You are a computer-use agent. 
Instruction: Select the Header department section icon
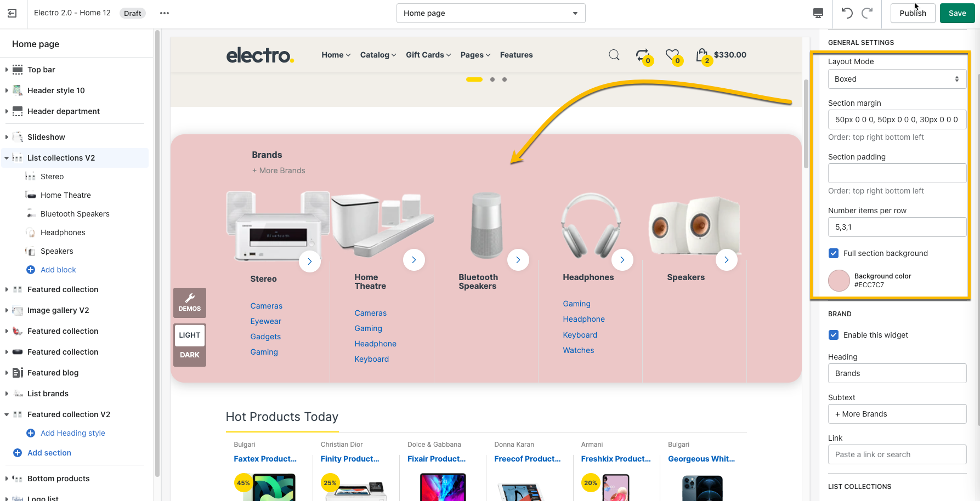point(18,111)
